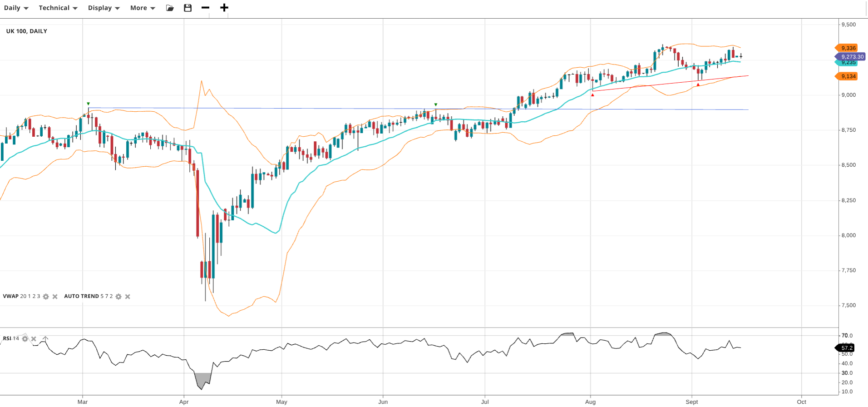Image resolution: width=868 pixels, height=407 pixels.
Task: Click the 9,273.30 current price tag
Action: (x=852, y=57)
